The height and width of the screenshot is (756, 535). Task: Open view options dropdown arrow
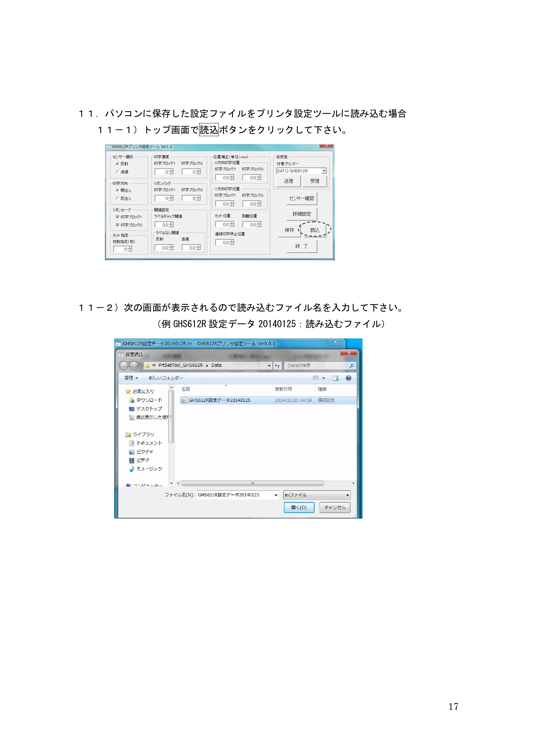(323, 378)
